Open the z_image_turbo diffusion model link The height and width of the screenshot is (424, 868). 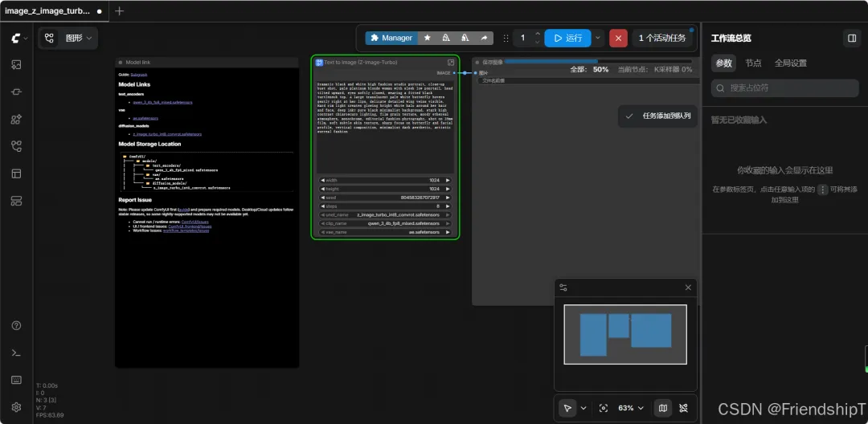point(167,134)
